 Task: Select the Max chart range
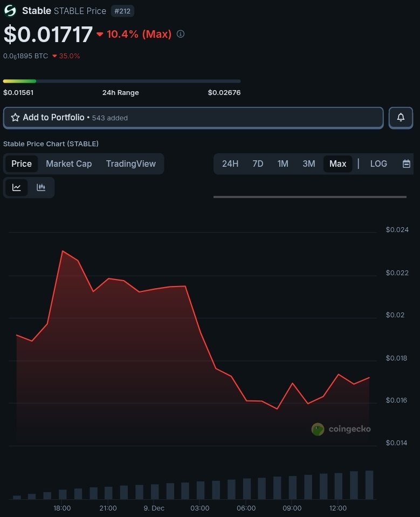(338, 164)
